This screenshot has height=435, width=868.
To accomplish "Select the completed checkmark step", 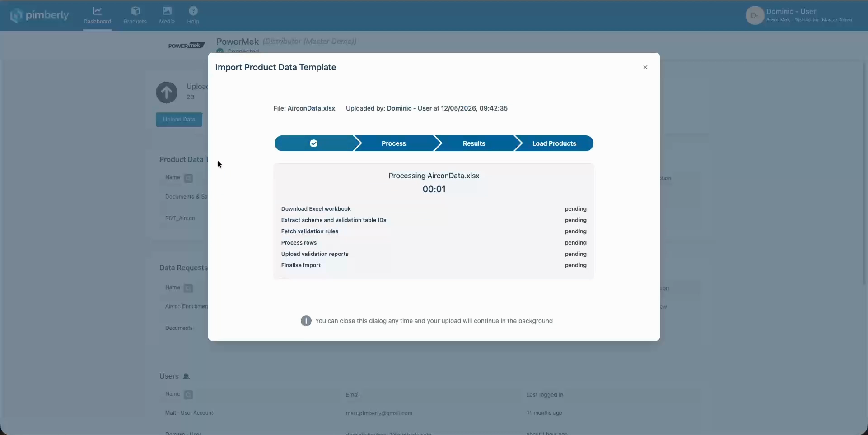I will coord(314,143).
